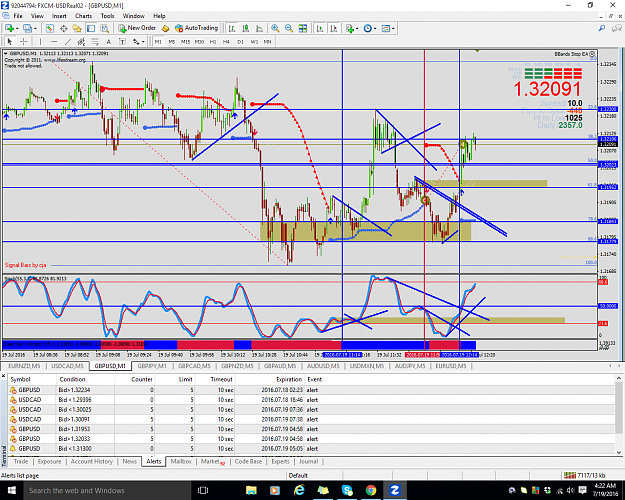Screen dimensions: 625x500
Task: Select the equidistant channel tool
Action: click(x=81, y=41)
